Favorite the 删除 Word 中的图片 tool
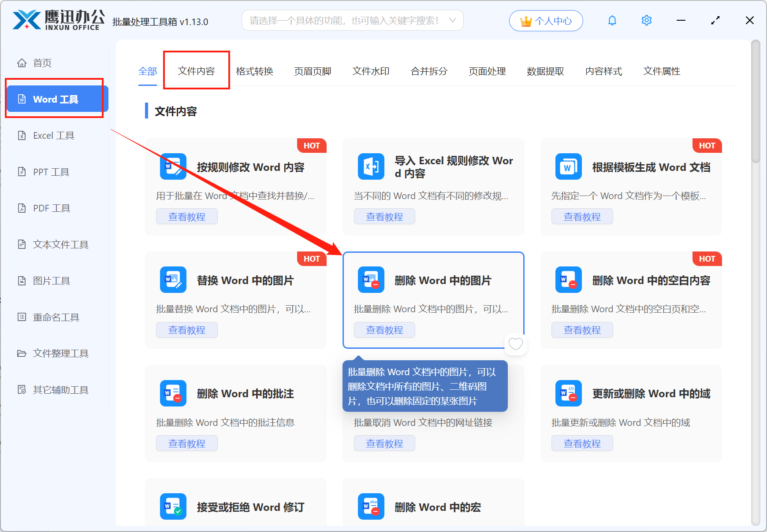Screen dimensions: 767x532 [515, 344]
